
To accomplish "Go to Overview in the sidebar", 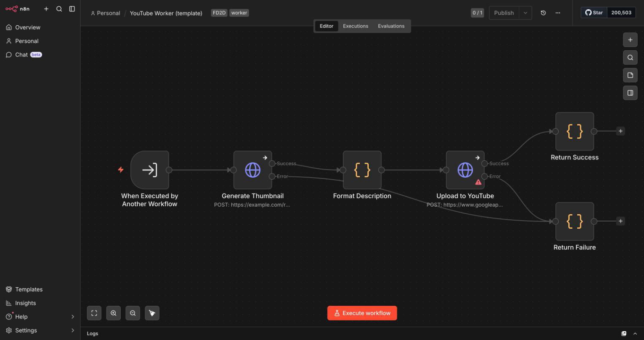I will (x=40, y=27).
